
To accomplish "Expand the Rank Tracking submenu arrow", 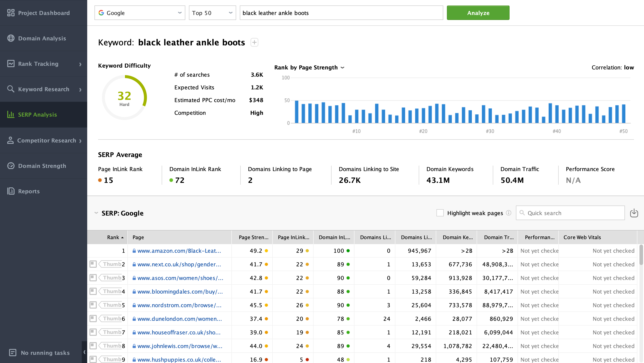I will (x=80, y=64).
